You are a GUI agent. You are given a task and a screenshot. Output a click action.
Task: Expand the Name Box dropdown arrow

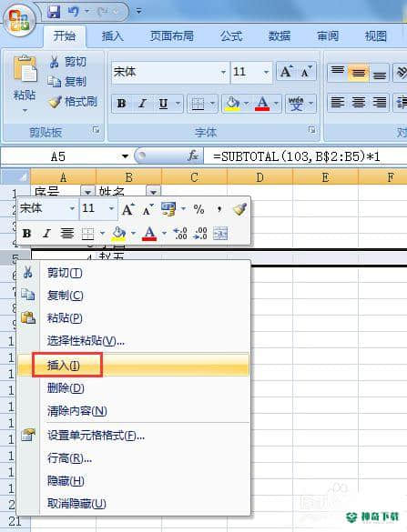[126, 156]
